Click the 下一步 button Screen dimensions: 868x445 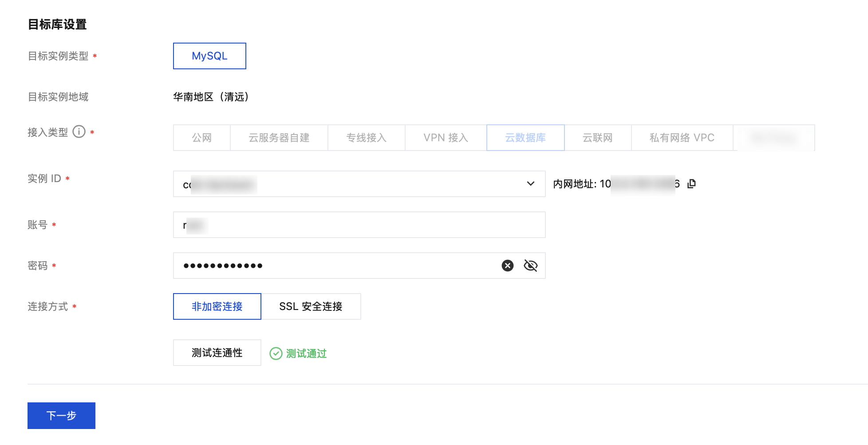pos(61,416)
